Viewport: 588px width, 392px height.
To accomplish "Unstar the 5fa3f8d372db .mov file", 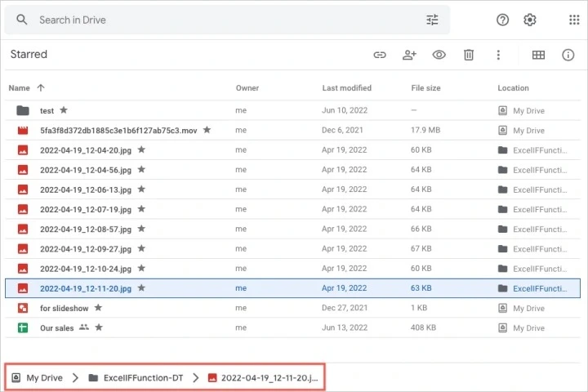I will coord(207,130).
